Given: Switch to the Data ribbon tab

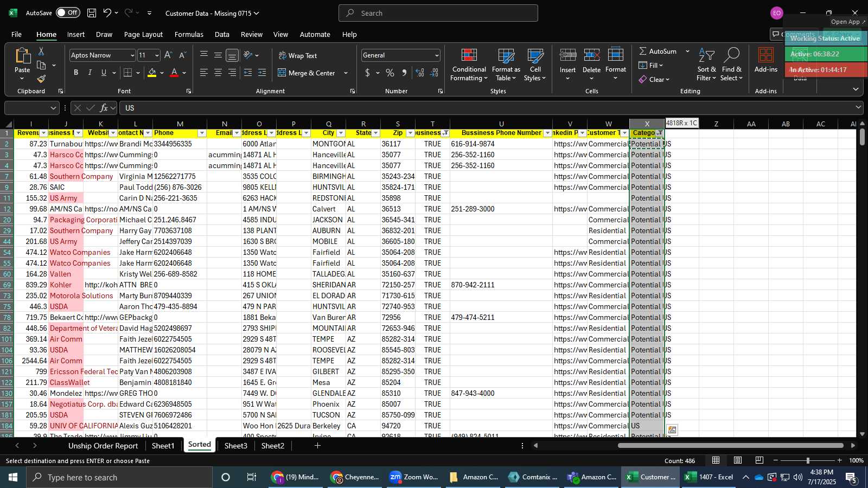Looking at the screenshot, I should pyautogui.click(x=222, y=34).
